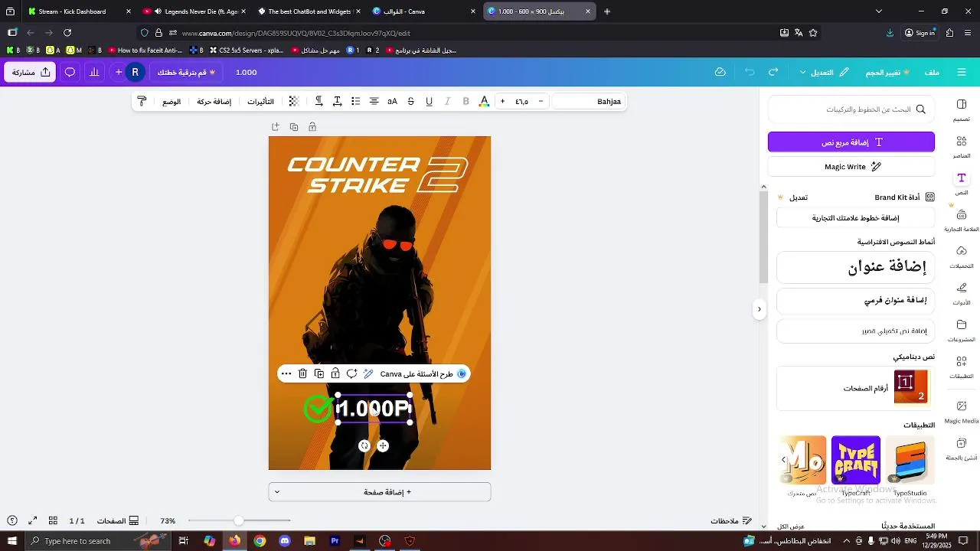Lock the page with padlock above canvas

[x=312, y=127]
